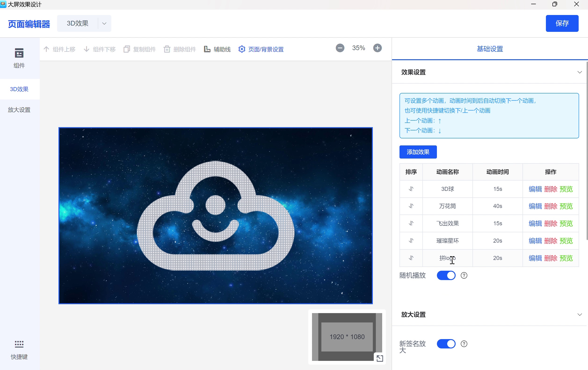588x370 pixels.
Task: Edit the 拼logo animation
Action: coord(535,258)
